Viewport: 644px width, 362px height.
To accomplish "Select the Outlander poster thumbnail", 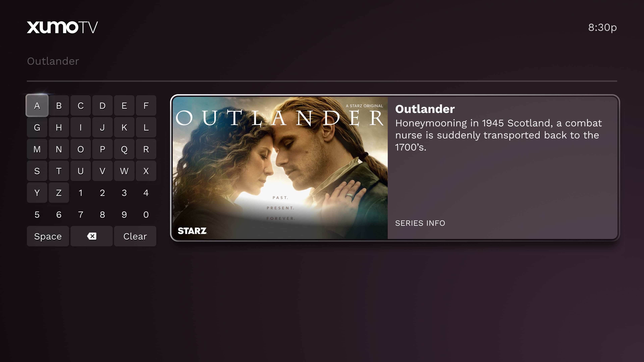I will 280,168.
